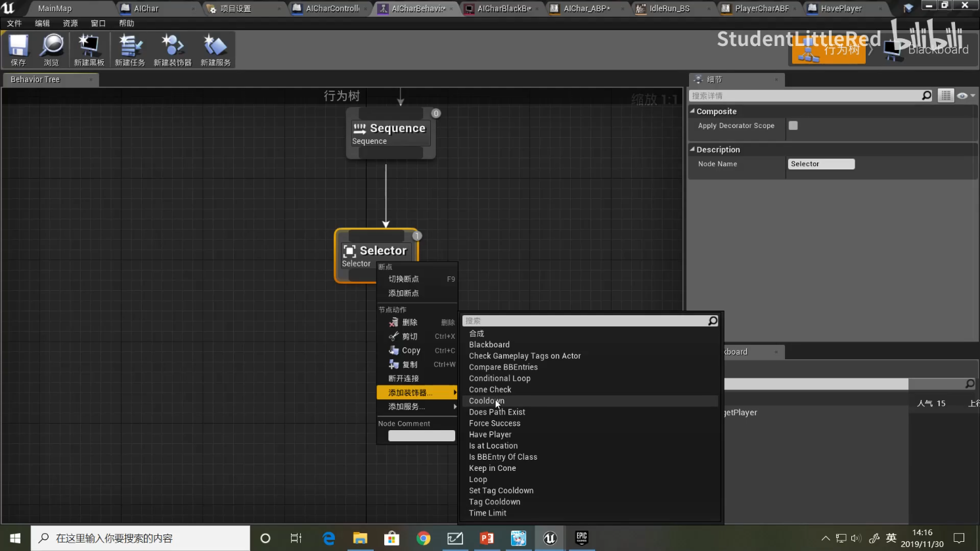This screenshot has width=980, height=551.
Task: Switch to MainMap tab
Action: [55, 9]
